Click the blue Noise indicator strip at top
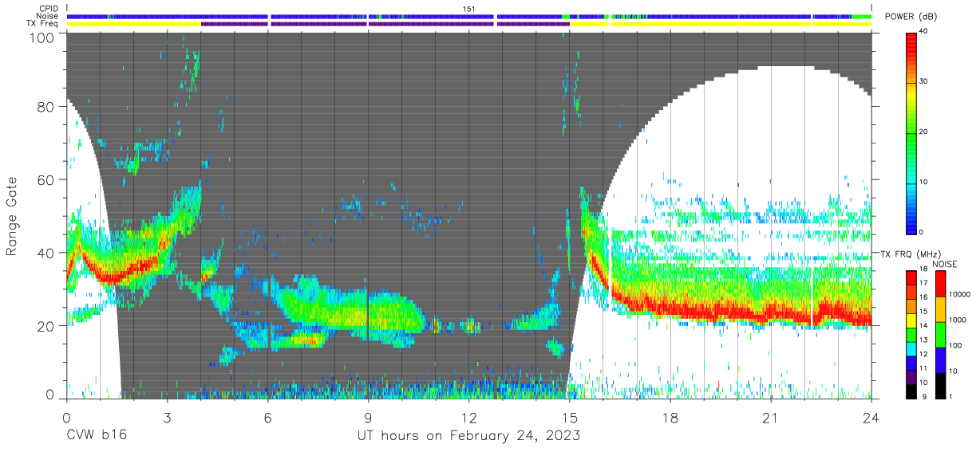This screenshot has height=452, width=980. point(469,16)
